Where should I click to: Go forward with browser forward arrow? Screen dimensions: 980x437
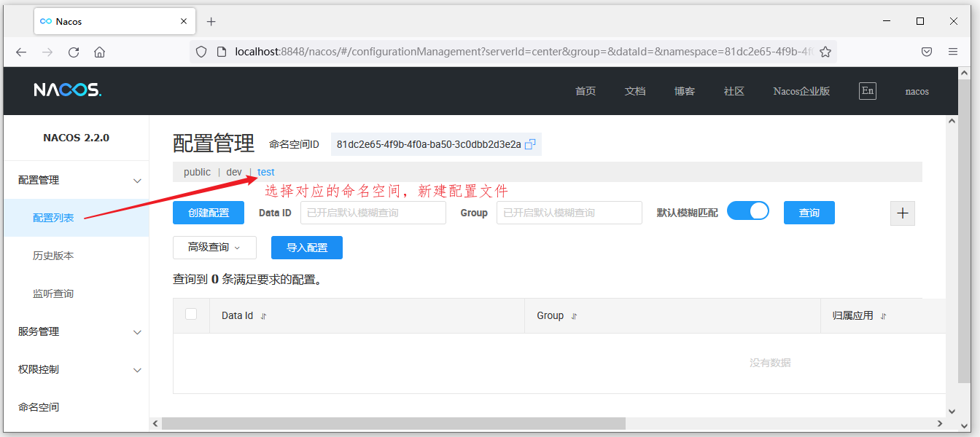(x=47, y=52)
